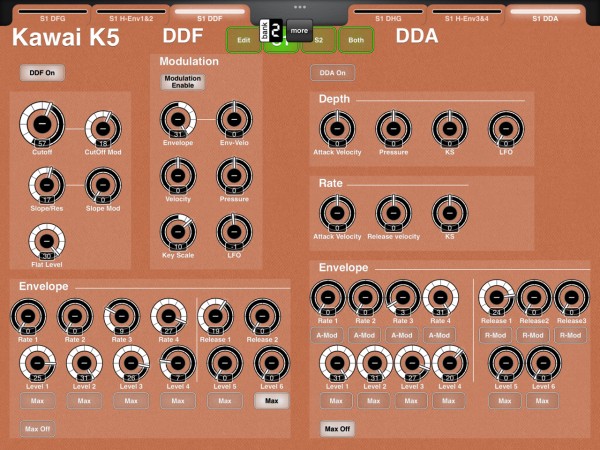Toggle the DDA On switch
This screenshot has width=600, height=450.
click(x=332, y=73)
